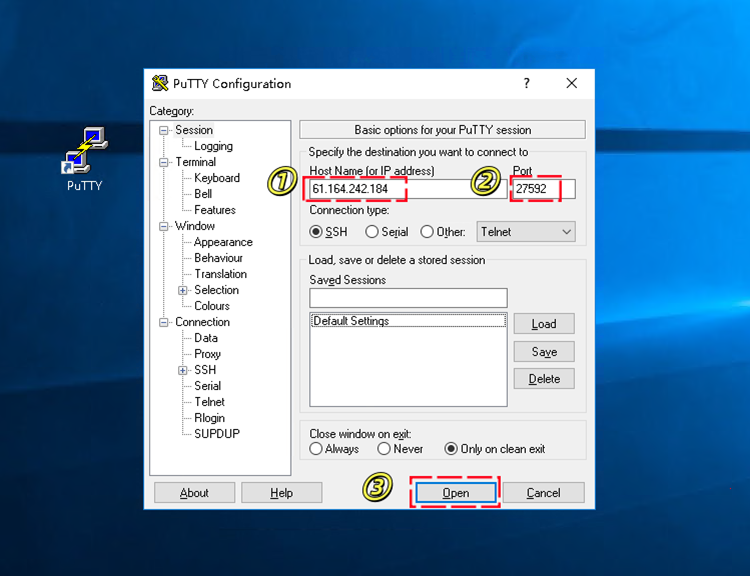
Task: Expand the Selection tree node
Action: pyautogui.click(x=183, y=290)
